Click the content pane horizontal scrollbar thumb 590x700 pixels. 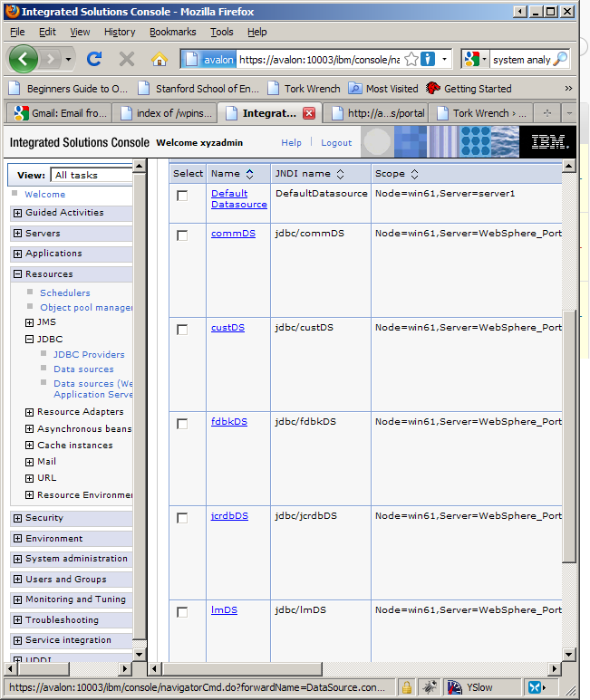243,668
